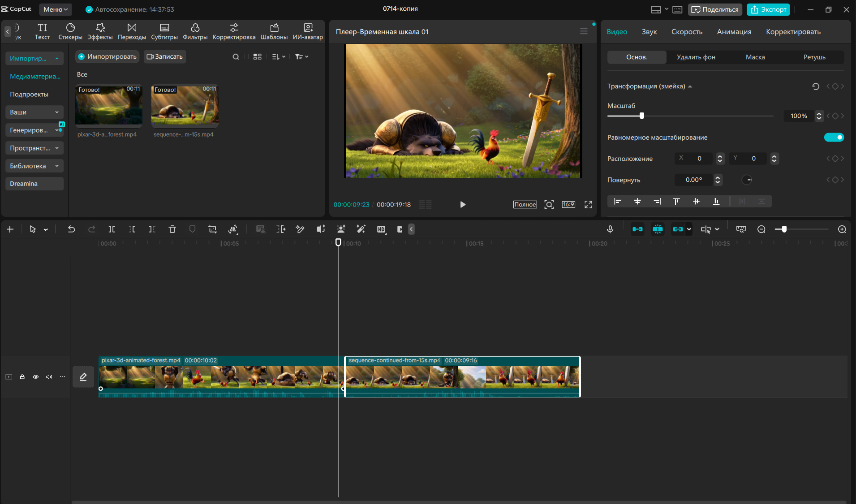Viewport: 856px width, 504px height.
Task: Adjust the Масштаб slider handle
Action: pyautogui.click(x=642, y=116)
